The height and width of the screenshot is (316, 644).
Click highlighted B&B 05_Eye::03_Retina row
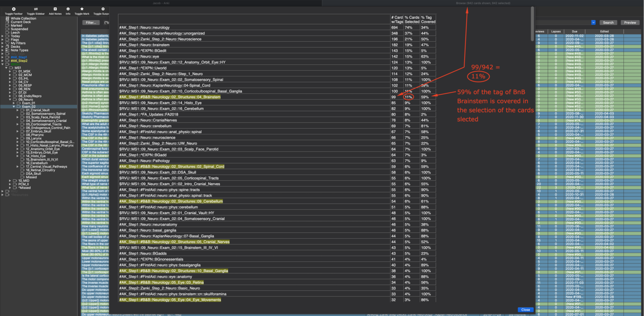click(277, 282)
